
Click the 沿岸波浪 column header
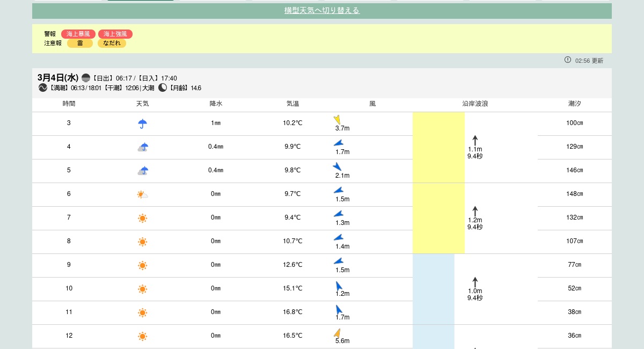475,103
